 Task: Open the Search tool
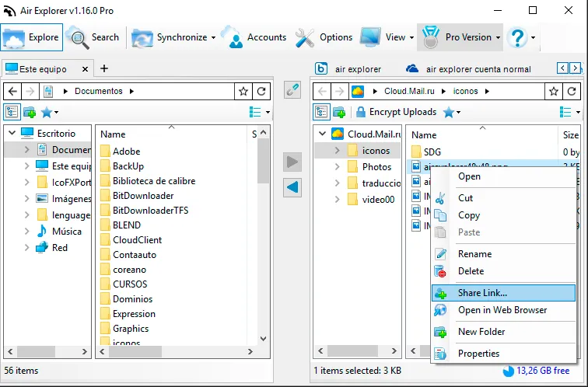point(94,37)
